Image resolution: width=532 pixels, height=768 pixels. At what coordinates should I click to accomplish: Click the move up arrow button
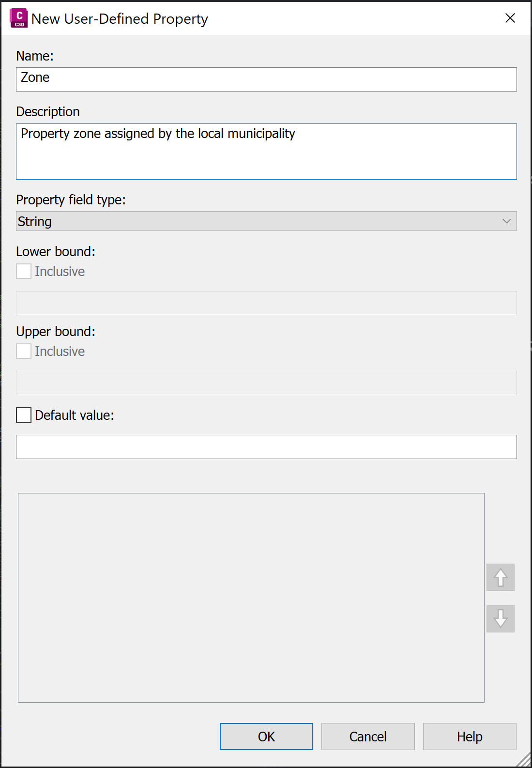coord(501,577)
